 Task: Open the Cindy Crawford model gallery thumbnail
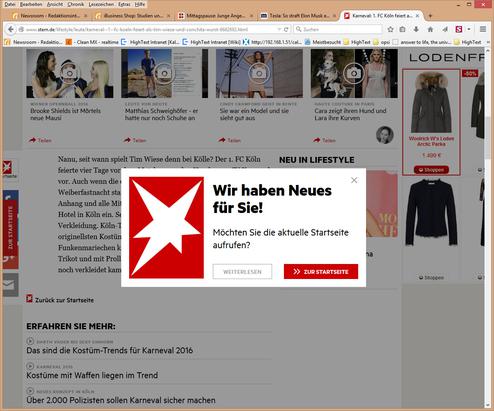(259, 73)
